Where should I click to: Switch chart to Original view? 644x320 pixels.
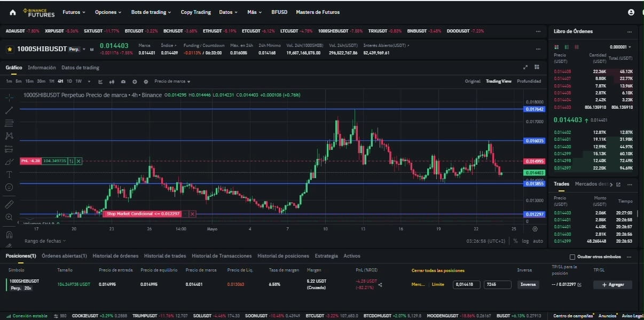(x=473, y=82)
